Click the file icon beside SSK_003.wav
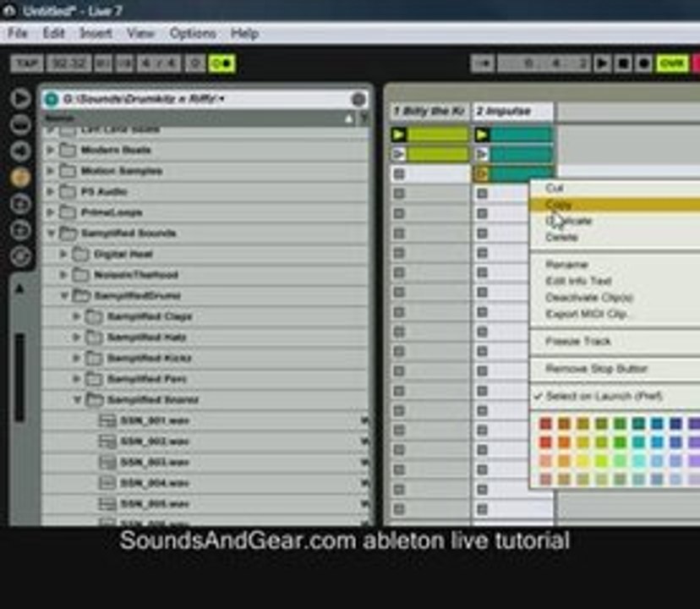700x609 pixels. tap(107, 462)
